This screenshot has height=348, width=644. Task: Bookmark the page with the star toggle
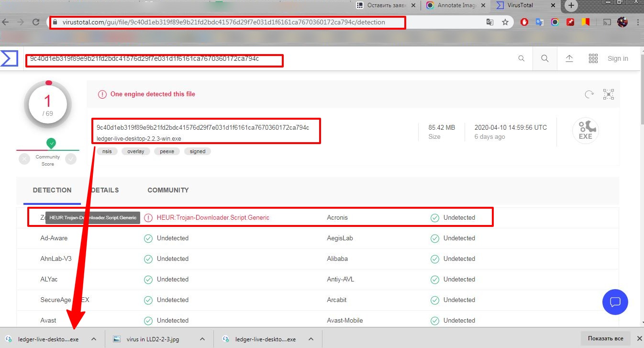point(505,22)
